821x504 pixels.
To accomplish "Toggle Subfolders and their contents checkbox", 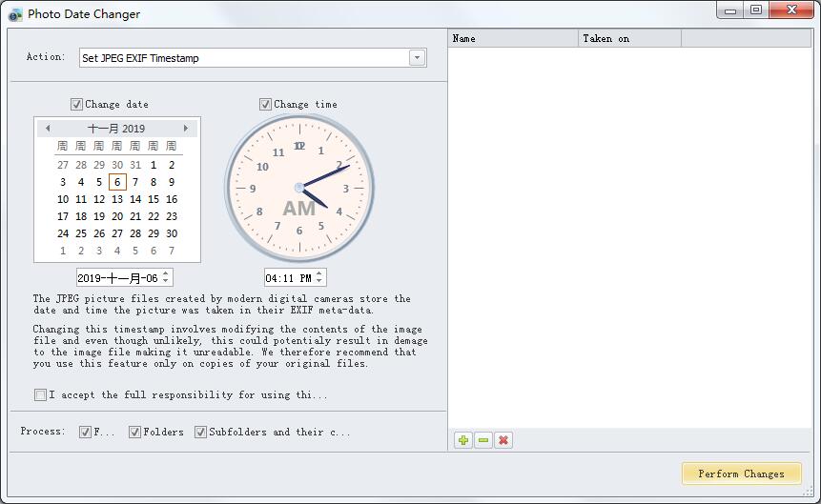I will coord(200,432).
